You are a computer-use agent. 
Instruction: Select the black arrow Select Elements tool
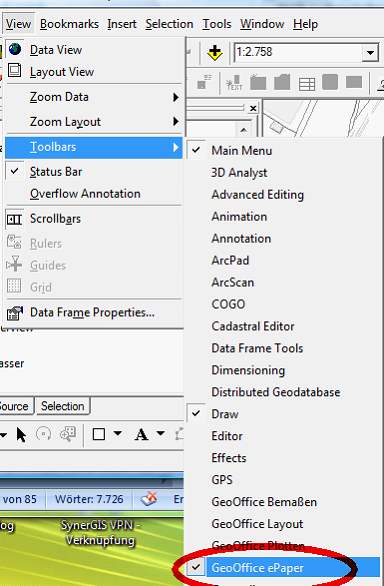[21, 435]
